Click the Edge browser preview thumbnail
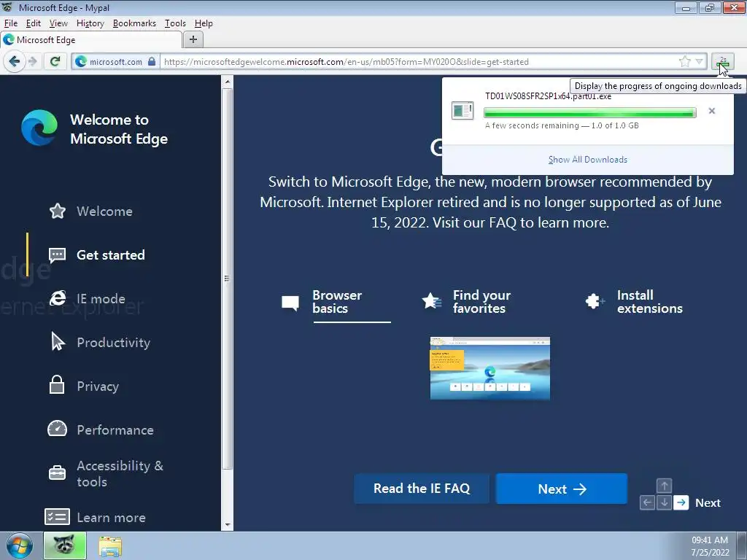 (x=489, y=368)
